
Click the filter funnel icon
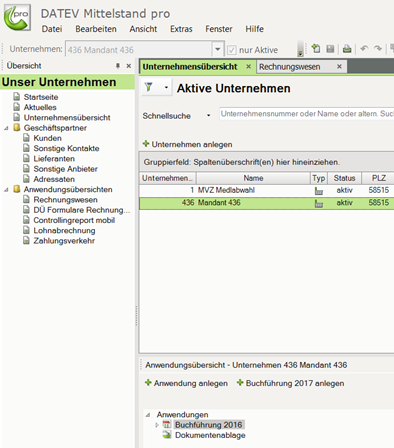point(149,87)
